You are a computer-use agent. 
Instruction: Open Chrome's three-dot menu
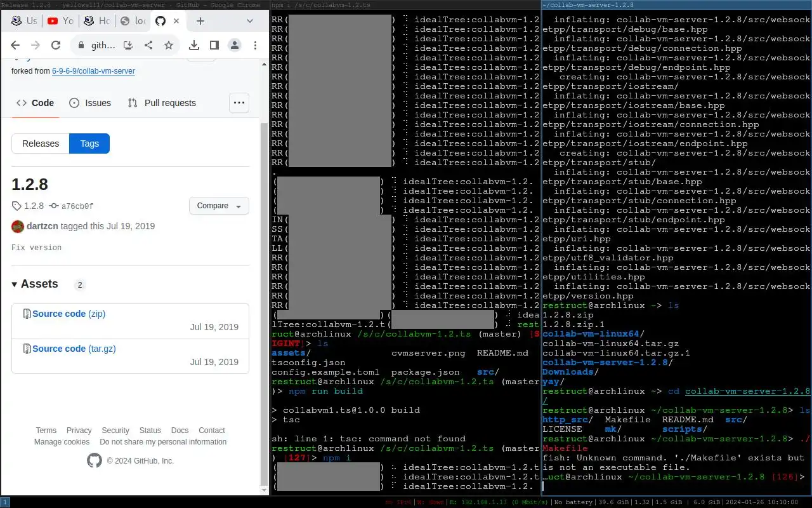point(255,45)
